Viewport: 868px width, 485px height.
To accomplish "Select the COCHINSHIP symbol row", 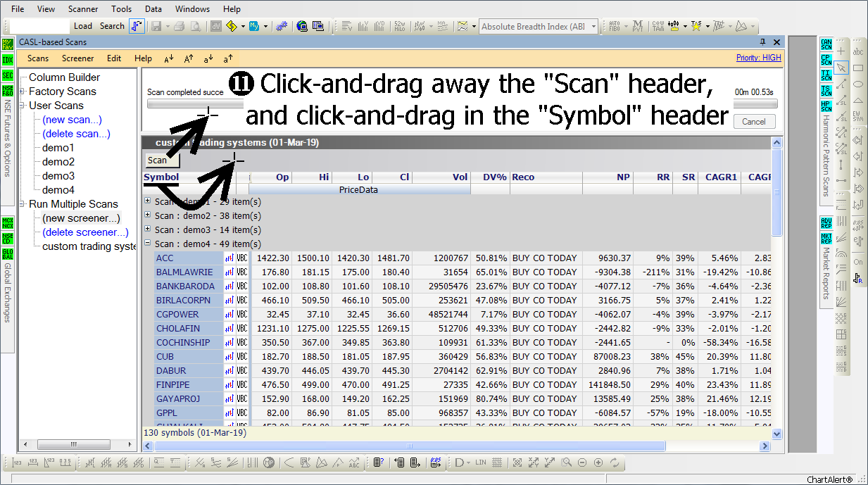I will point(183,342).
